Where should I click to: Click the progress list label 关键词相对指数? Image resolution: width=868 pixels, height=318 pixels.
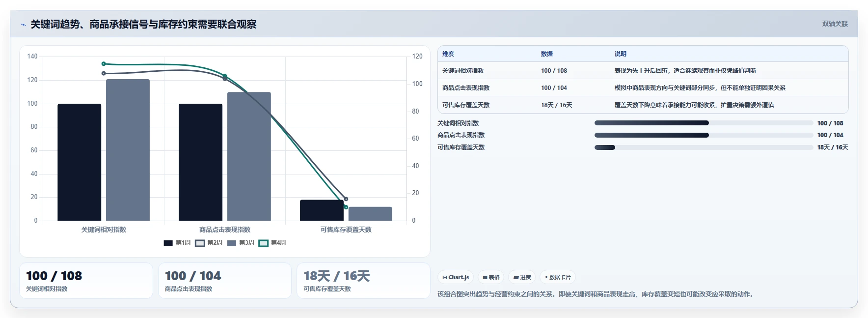click(458, 123)
